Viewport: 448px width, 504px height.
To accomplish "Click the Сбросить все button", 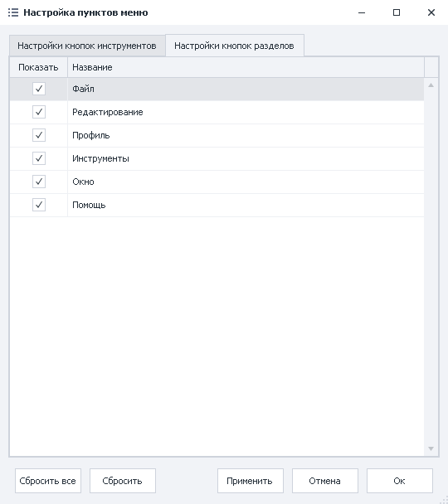I will pyautogui.click(x=48, y=481).
